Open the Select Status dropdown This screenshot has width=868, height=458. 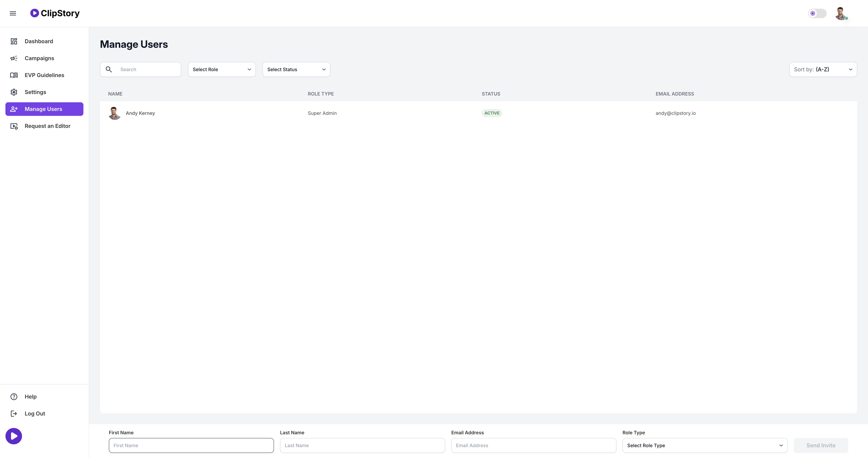click(296, 69)
